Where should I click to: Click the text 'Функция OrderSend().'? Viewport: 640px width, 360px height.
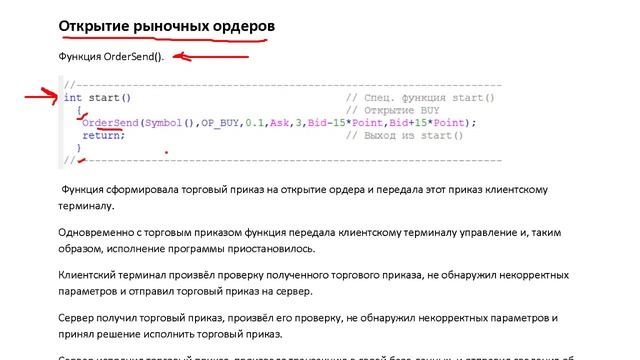111,57
